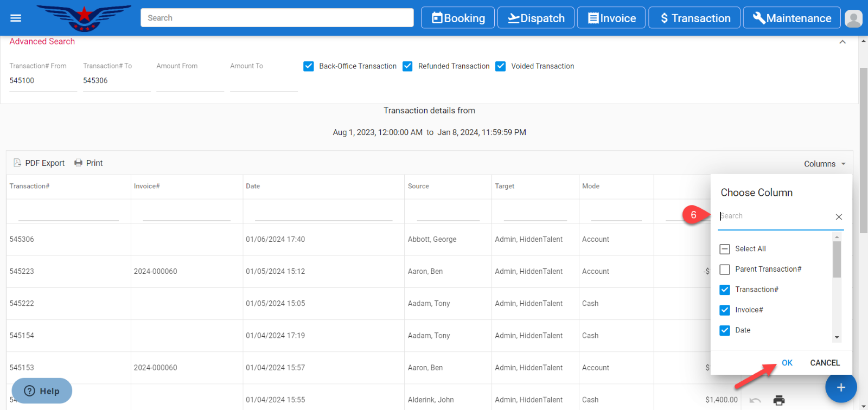Click the airline wings logo

coord(84,18)
